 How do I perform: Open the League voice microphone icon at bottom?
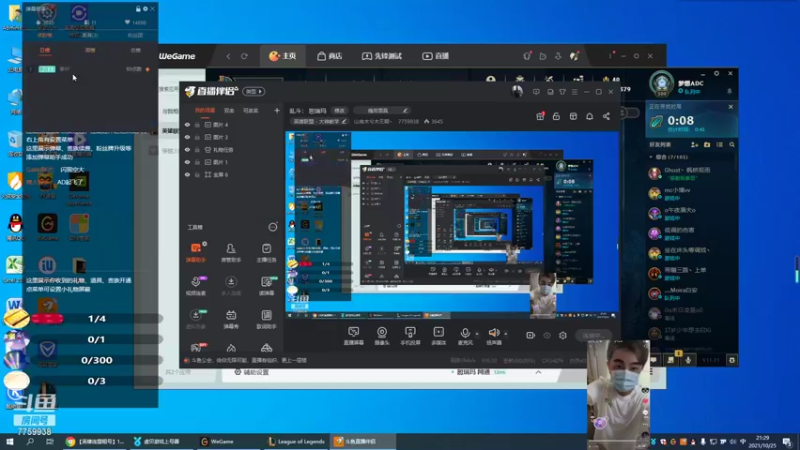[x=688, y=360]
